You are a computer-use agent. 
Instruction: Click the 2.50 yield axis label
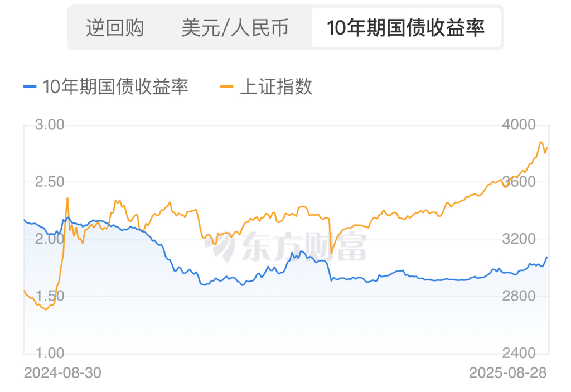pyautogui.click(x=50, y=182)
